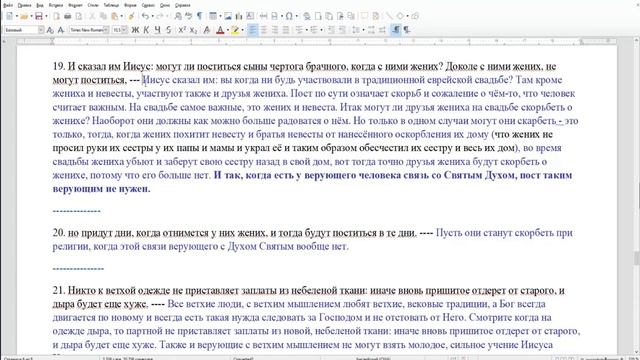
Task: Open Times New Roman font dropdown
Action: 106,30
